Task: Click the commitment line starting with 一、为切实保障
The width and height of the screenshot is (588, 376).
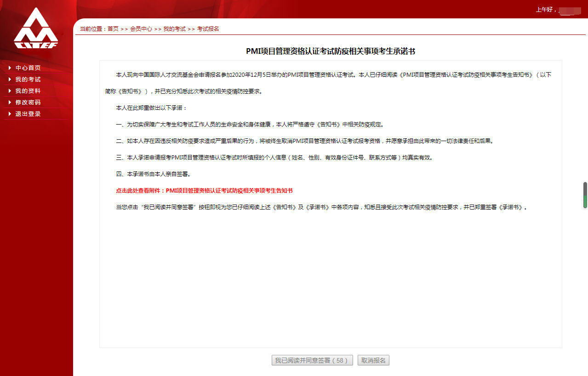Action: 250,124
